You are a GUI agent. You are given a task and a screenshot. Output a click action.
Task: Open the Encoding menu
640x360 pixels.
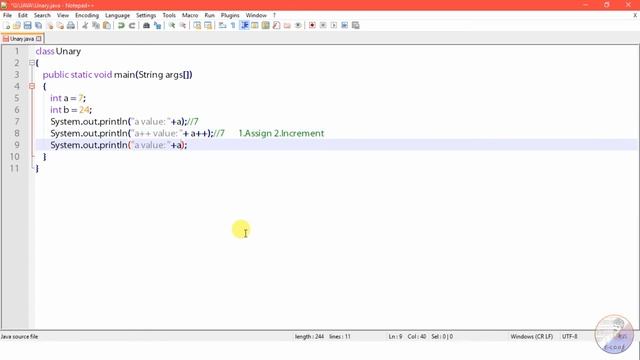click(87, 15)
